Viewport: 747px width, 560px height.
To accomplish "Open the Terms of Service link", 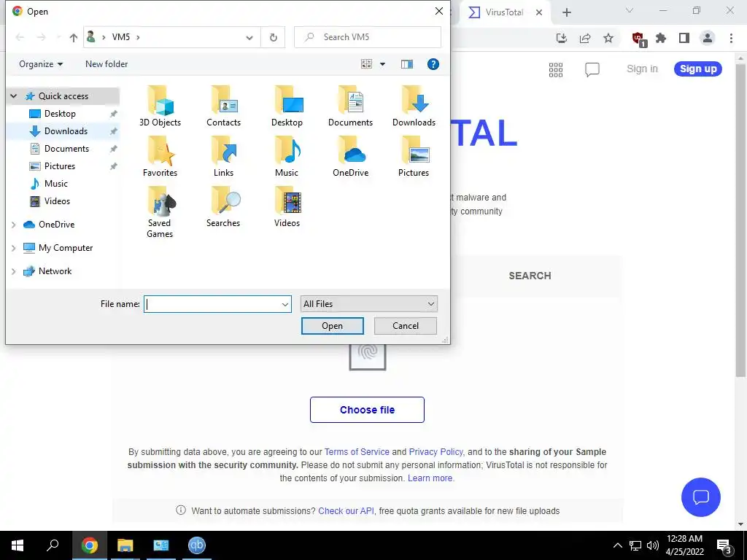I will point(357,452).
